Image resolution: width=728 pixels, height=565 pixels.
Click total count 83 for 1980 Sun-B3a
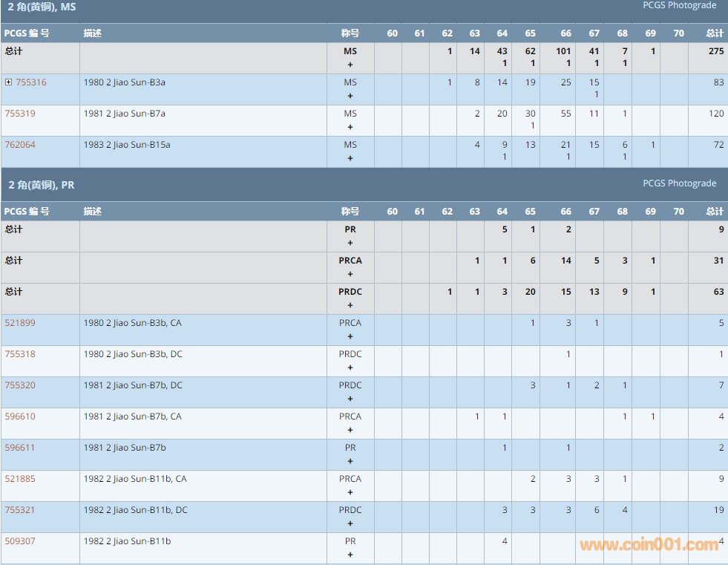tap(718, 82)
